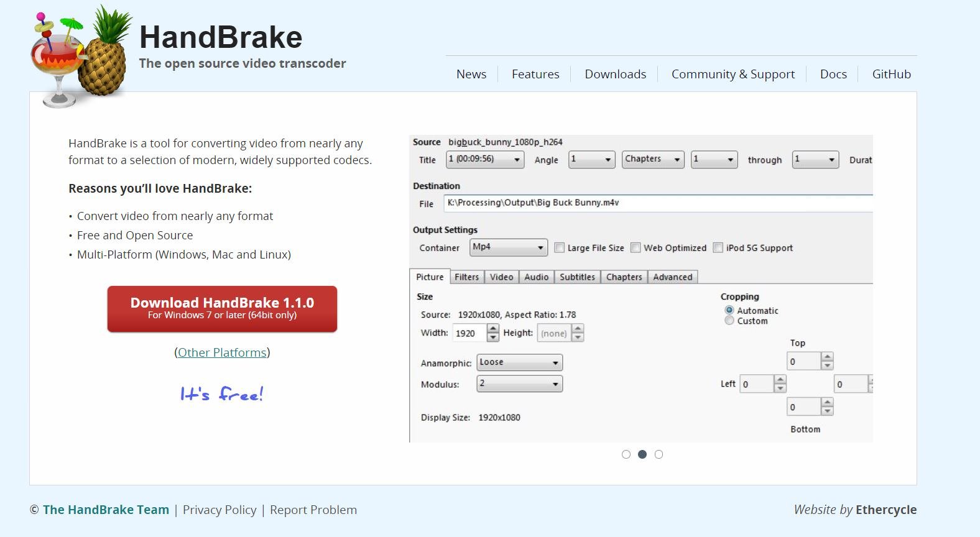Viewport: 980px width, 537px height.
Task: Click the Download HandBrake 1.1.0 button
Action: point(222,309)
